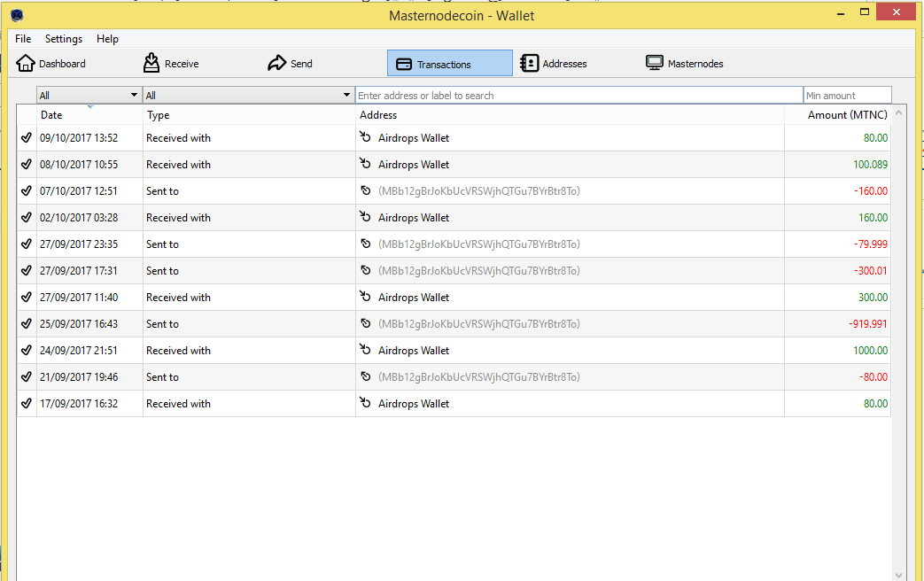Image resolution: width=924 pixels, height=581 pixels.
Task: Click the Receive inbox icon
Action: pos(151,63)
